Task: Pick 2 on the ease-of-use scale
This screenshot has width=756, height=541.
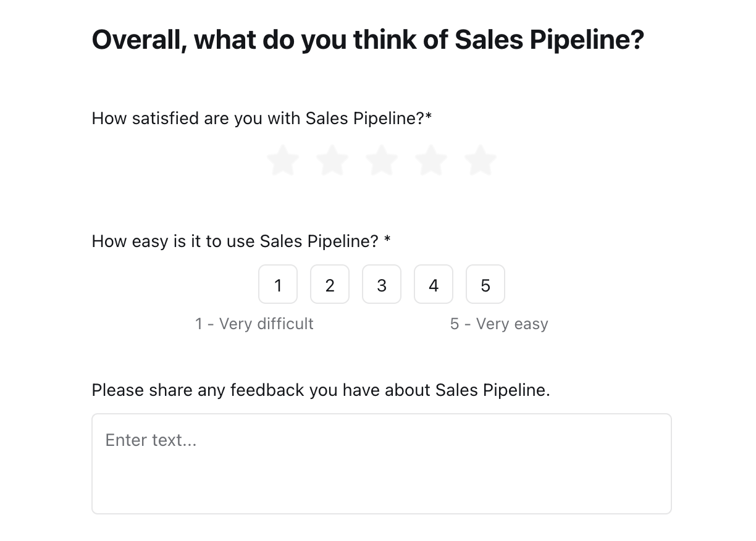Action: click(330, 285)
